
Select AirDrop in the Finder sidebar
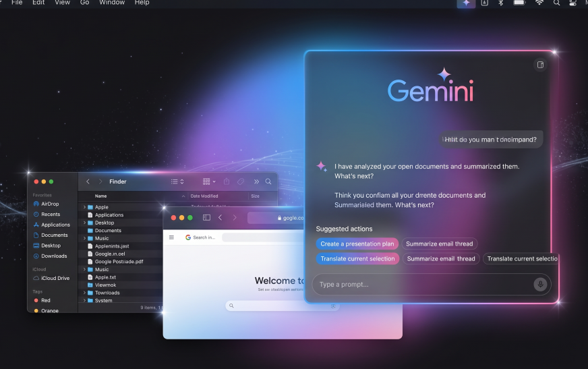tap(50, 204)
